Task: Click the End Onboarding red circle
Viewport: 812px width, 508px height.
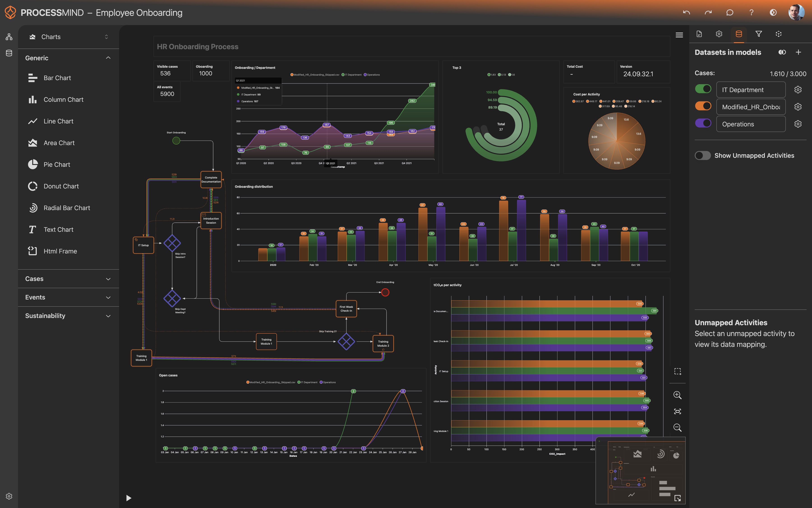Action: [385, 292]
